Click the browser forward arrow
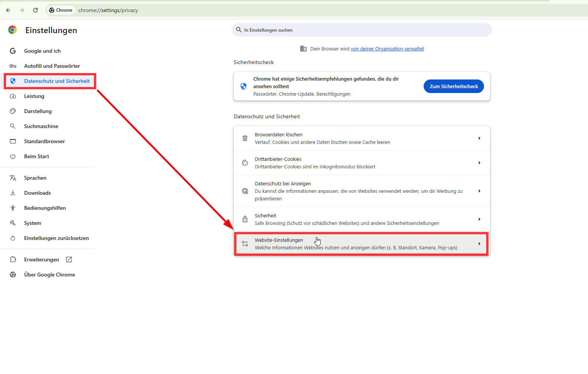The width and height of the screenshot is (588, 374). (x=22, y=10)
